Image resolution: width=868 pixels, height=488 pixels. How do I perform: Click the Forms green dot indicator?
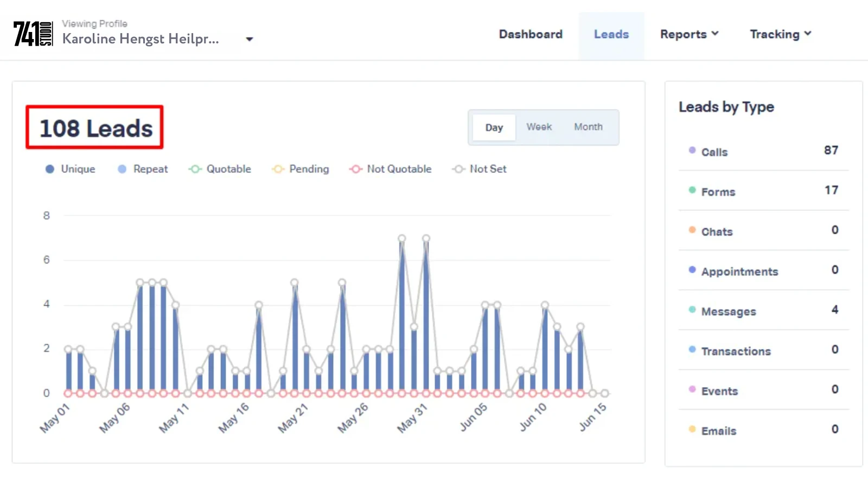pos(692,189)
